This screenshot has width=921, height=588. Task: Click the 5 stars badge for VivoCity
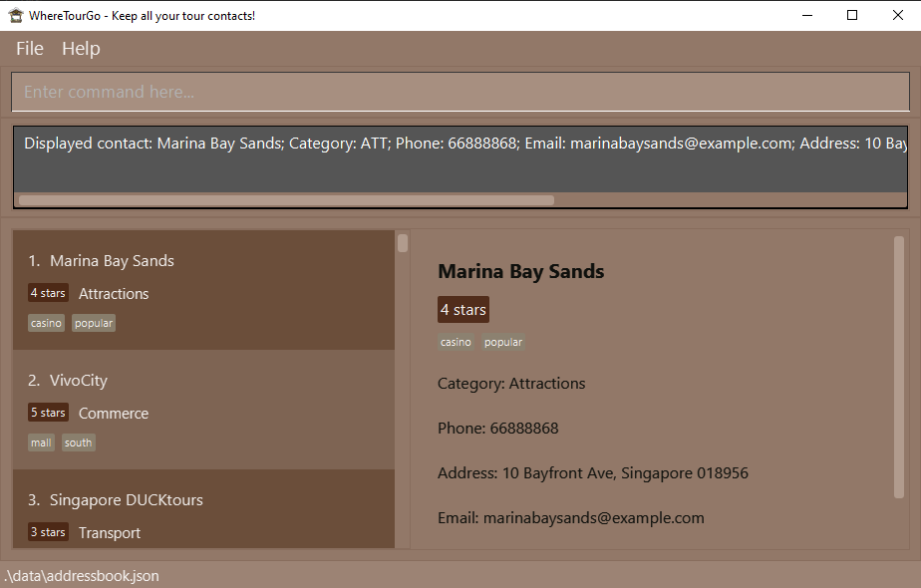point(48,413)
